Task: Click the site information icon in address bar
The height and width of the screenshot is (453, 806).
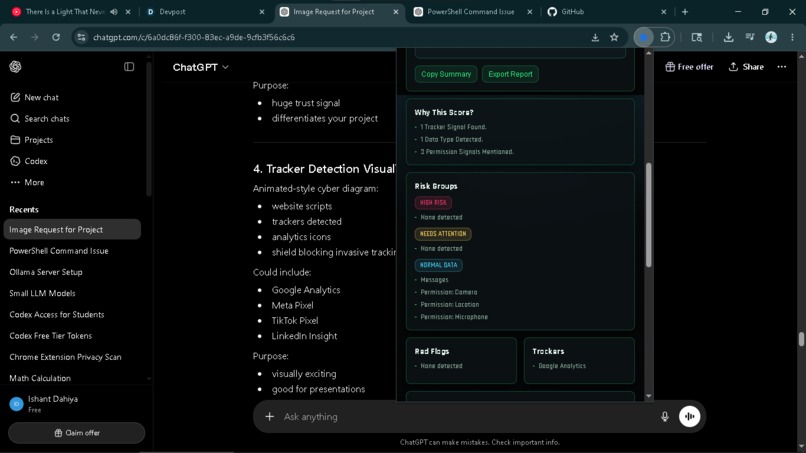Action: pos(81,37)
